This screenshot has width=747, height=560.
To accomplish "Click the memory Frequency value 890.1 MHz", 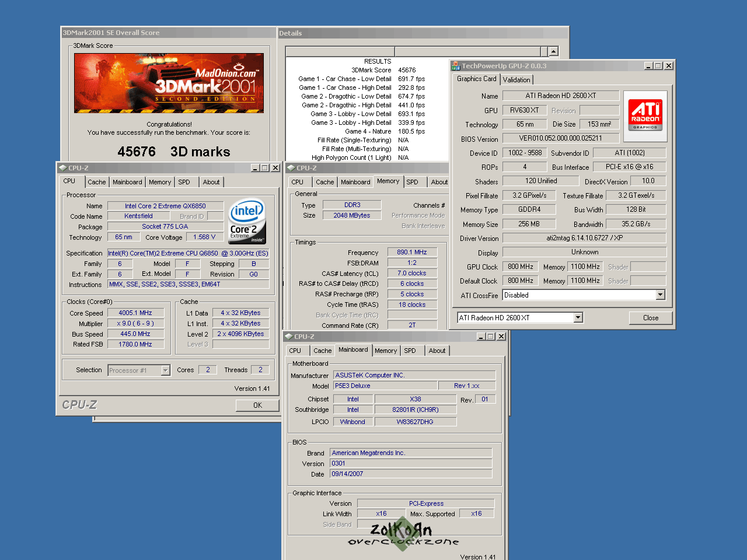I will [x=412, y=253].
